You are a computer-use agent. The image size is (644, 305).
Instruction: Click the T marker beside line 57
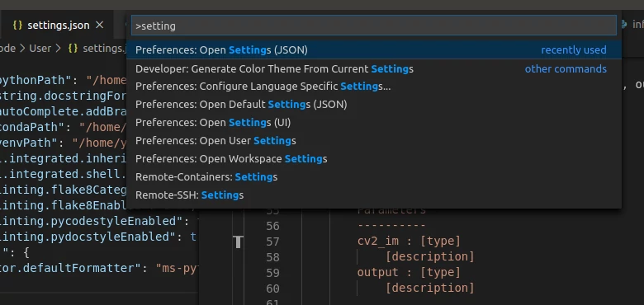pos(239,242)
